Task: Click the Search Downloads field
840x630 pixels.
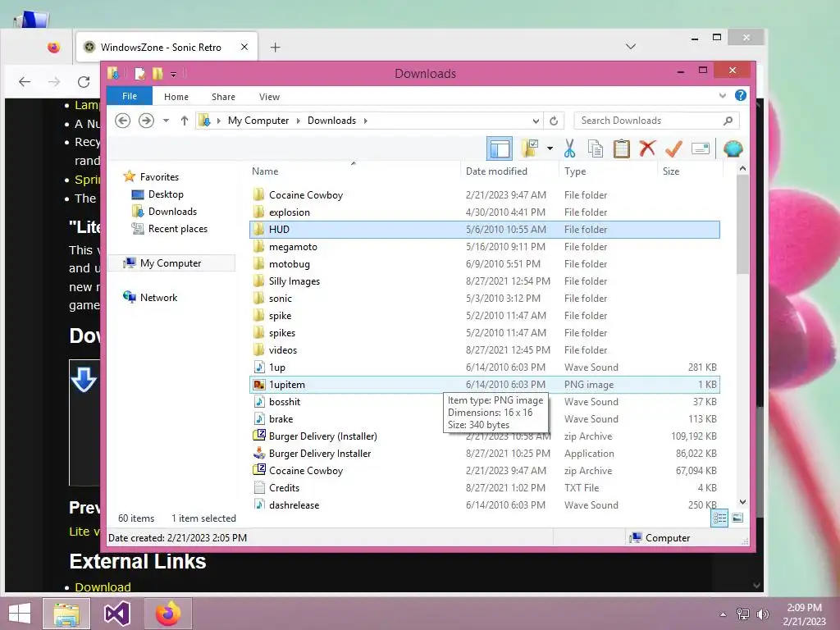Action: [x=657, y=121]
